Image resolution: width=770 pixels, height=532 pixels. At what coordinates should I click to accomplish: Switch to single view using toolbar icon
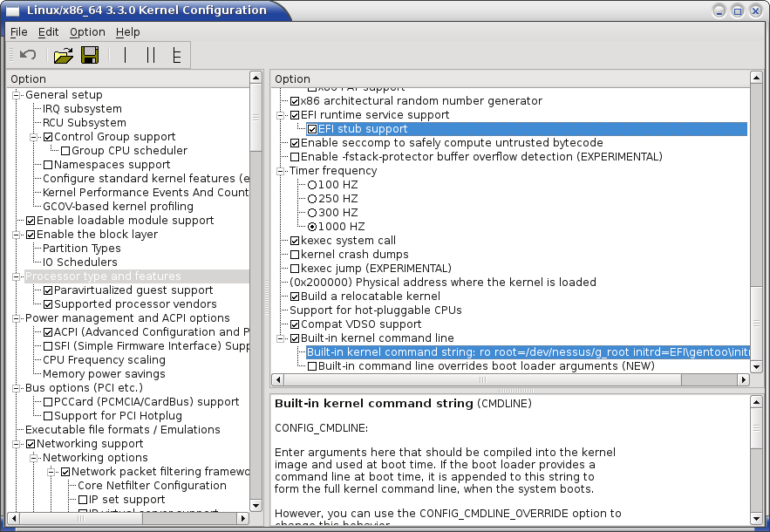click(x=125, y=55)
